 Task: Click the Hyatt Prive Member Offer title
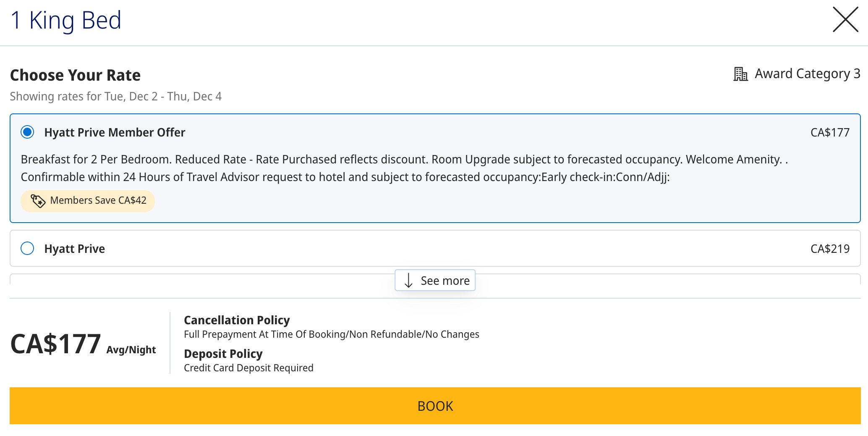(x=115, y=132)
